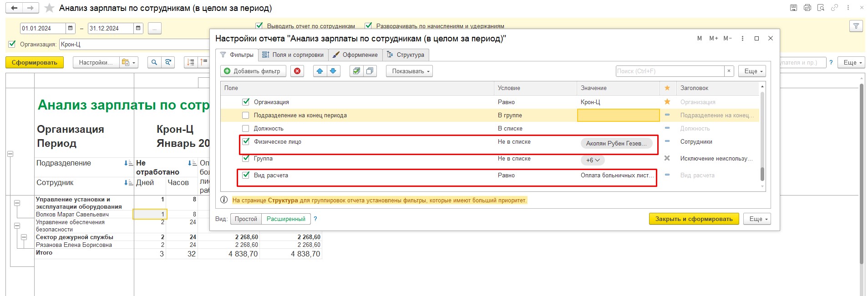
Task: Expand the +6 values list in Группа row
Action: (593, 160)
